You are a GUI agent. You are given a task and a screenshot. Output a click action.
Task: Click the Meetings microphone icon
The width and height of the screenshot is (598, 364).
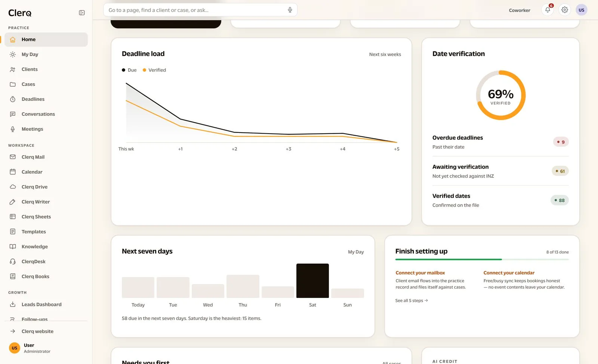pyautogui.click(x=13, y=129)
